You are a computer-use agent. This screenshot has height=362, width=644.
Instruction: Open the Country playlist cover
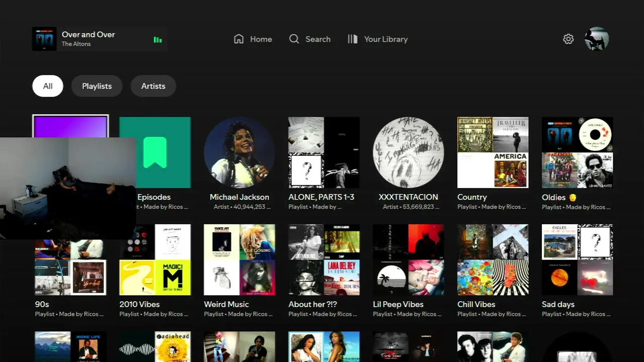click(x=493, y=152)
